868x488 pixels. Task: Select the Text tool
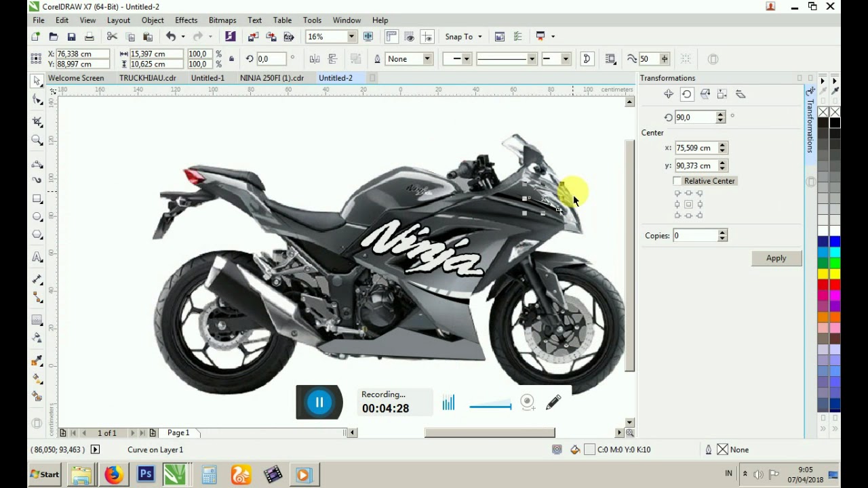37,257
